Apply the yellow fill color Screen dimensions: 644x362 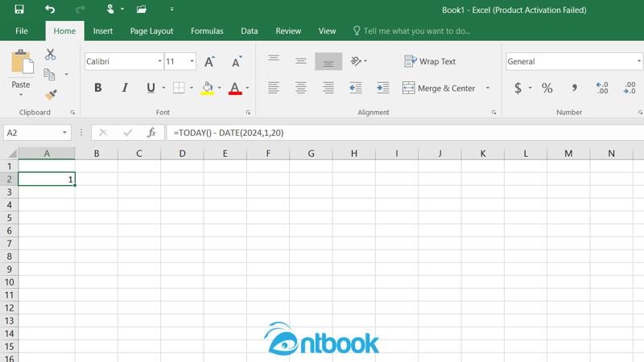(x=208, y=88)
